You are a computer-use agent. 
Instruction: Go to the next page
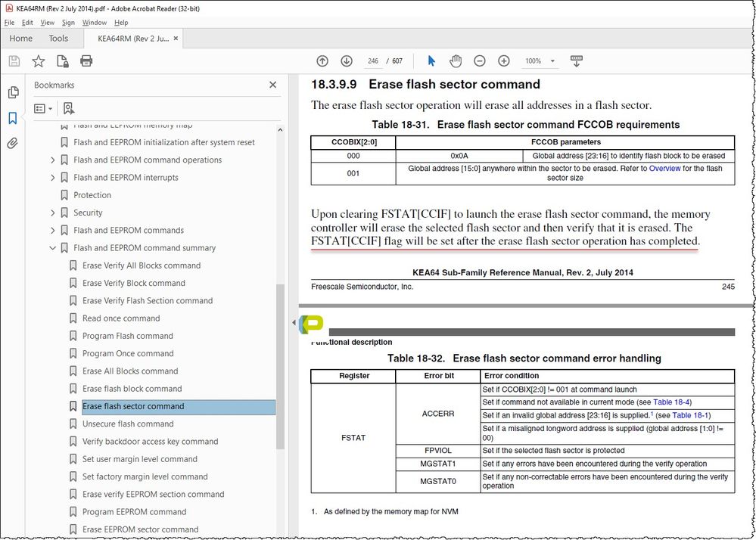(x=345, y=61)
